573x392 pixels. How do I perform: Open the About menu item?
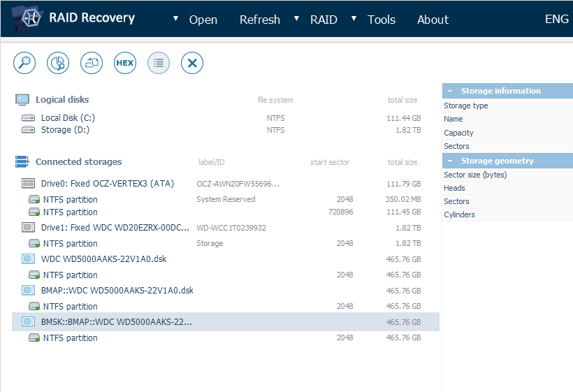[x=433, y=20]
